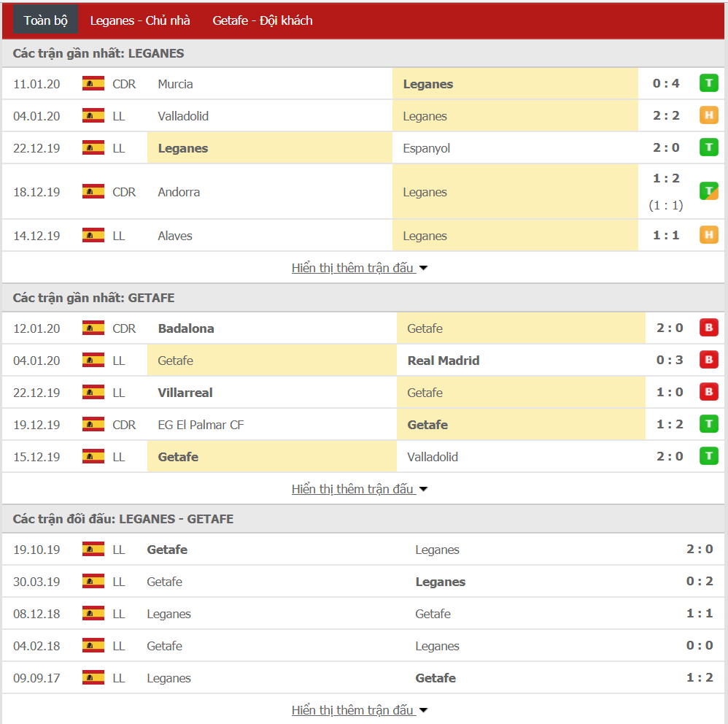Click green T badge for Getafe 2:0 Valladolid
Viewport: 728px width, 724px height.
(x=709, y=455)
